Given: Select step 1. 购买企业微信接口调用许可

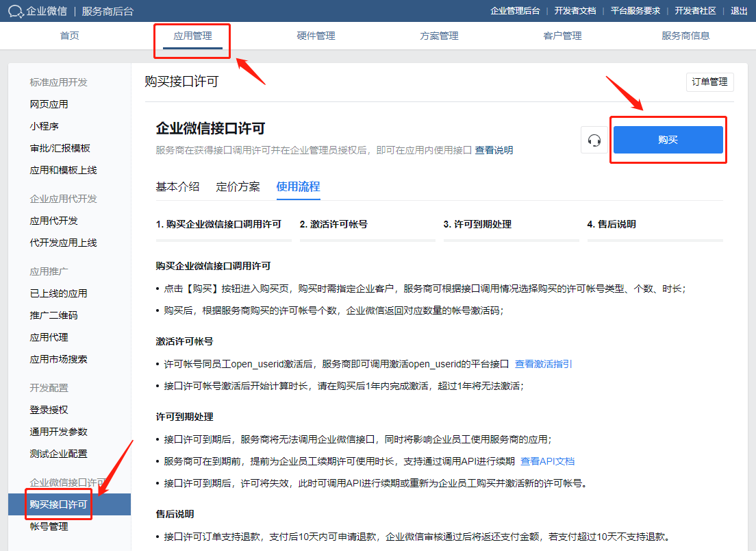Looking at the screenshot, I should pos(218,224).
